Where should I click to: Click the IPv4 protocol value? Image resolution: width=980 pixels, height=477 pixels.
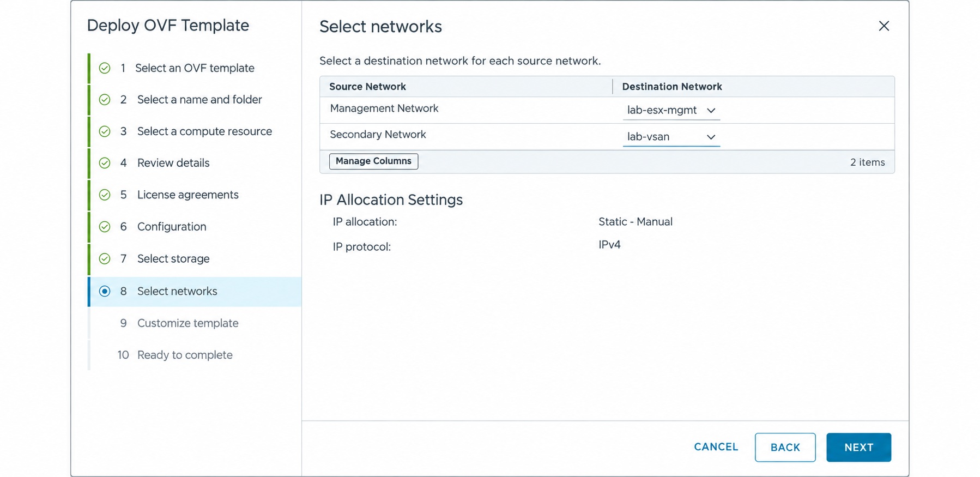609,245
